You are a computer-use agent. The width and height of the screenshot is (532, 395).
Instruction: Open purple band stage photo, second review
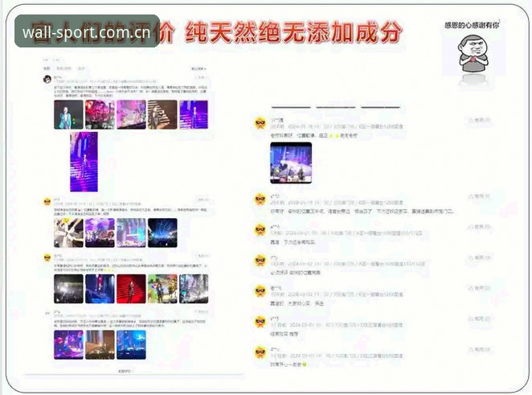(100, 232)
